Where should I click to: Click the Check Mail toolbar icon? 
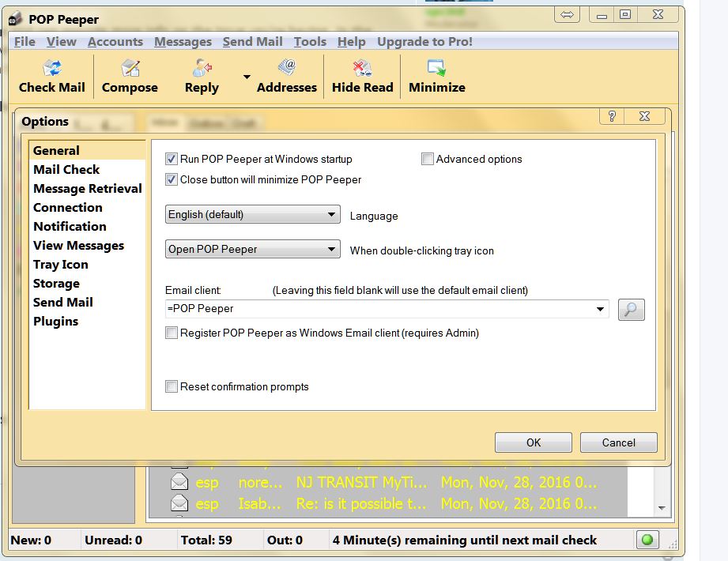[x=52, y=68]
